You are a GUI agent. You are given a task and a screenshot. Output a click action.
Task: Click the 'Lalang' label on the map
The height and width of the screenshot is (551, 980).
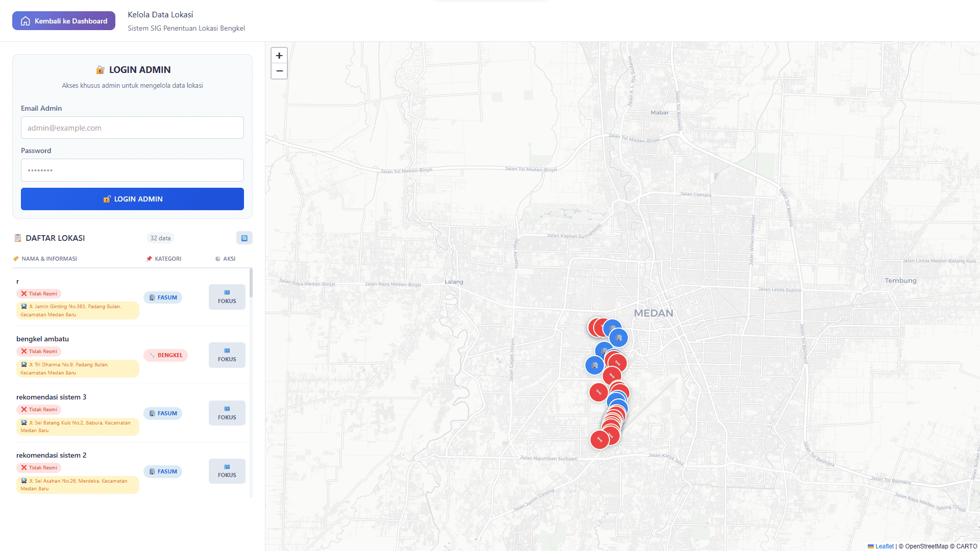pyautogui.click(x=454, y=282)
